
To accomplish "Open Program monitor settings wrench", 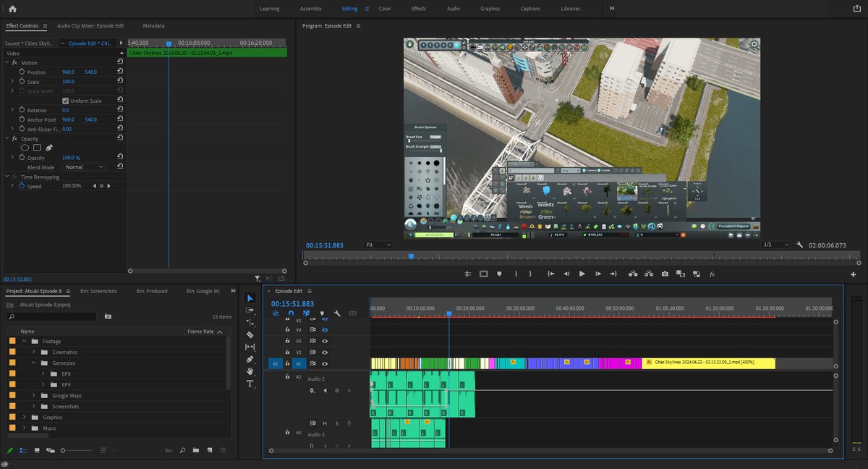I will 800,245.
